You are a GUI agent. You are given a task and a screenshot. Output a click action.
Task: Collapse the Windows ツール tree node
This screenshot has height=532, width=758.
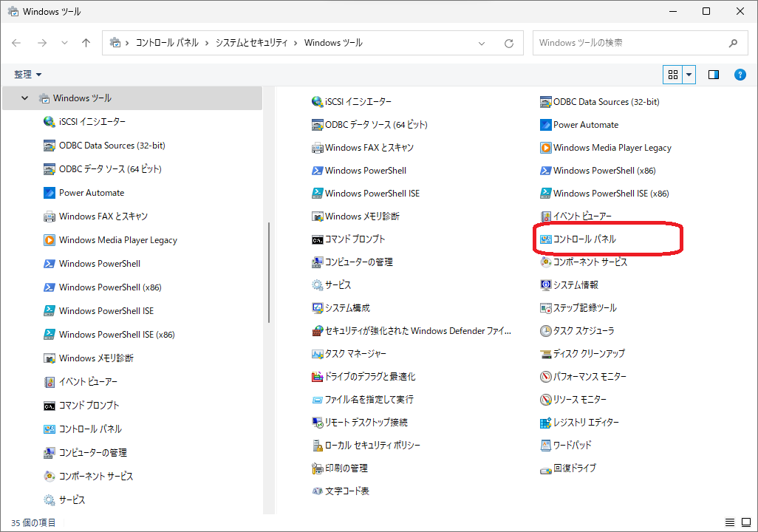coord(25,98)
